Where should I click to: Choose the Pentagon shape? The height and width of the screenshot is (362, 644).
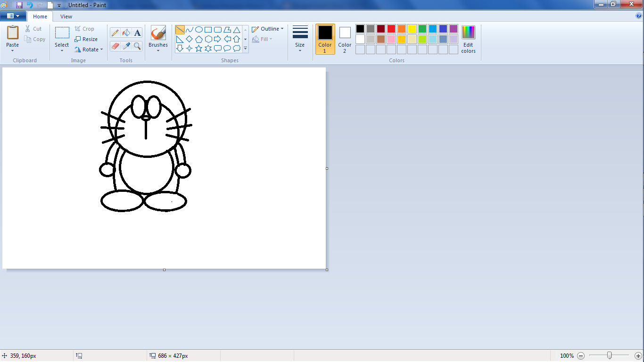199,39
